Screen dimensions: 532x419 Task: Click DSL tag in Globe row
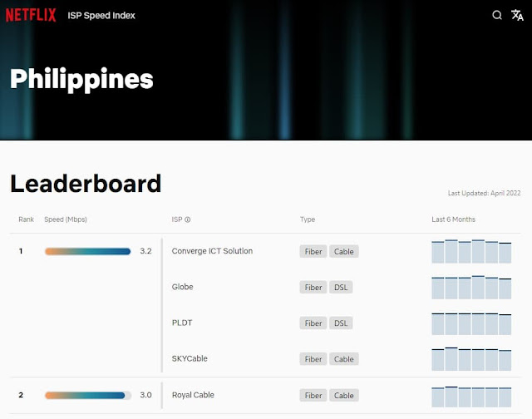(x=341, y=288)
